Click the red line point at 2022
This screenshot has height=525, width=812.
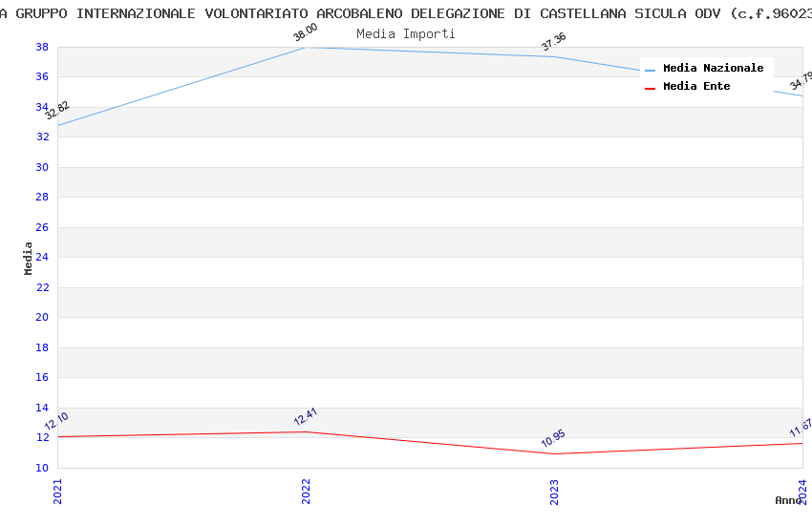click(306, 431)
